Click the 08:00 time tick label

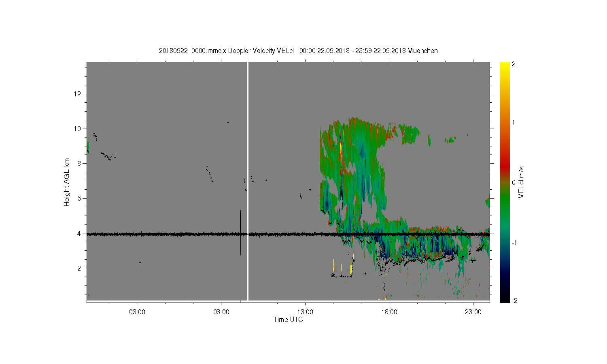221,312
